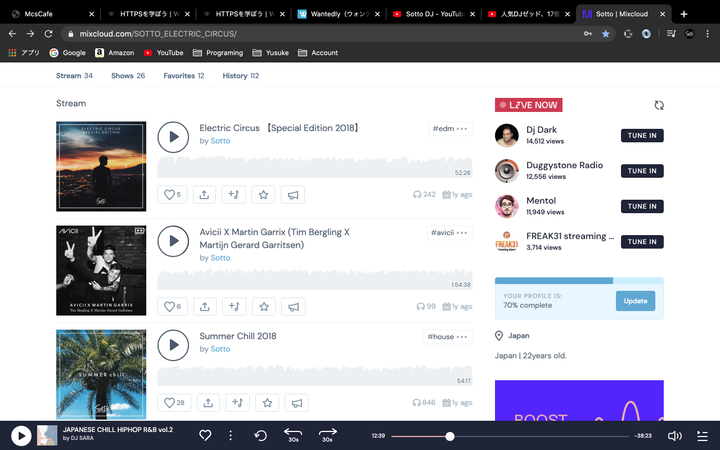This screenshot has height=450, width=720.
Task: Go back with browser back arrow
Action: 12,34
